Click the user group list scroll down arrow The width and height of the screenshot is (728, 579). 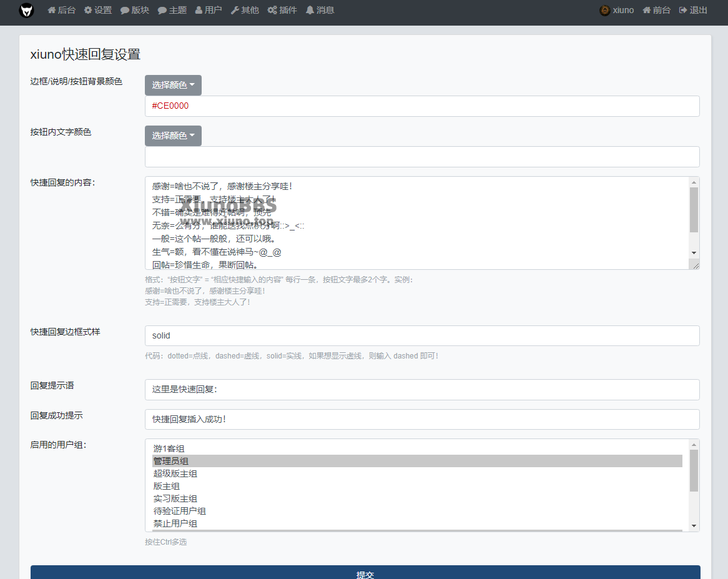[x=694, y=526]
